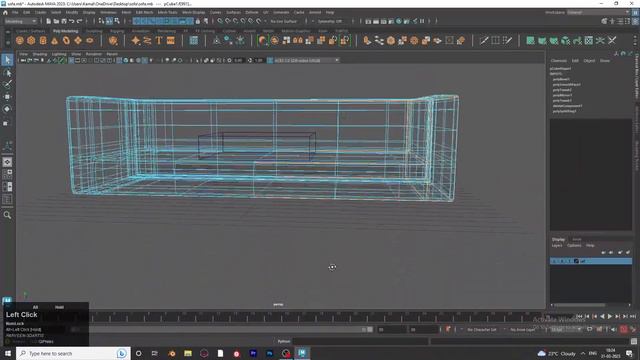Open the shelf options gear menu
The height and width of the screenshot is (360, 640).
[x=7, y=42]
